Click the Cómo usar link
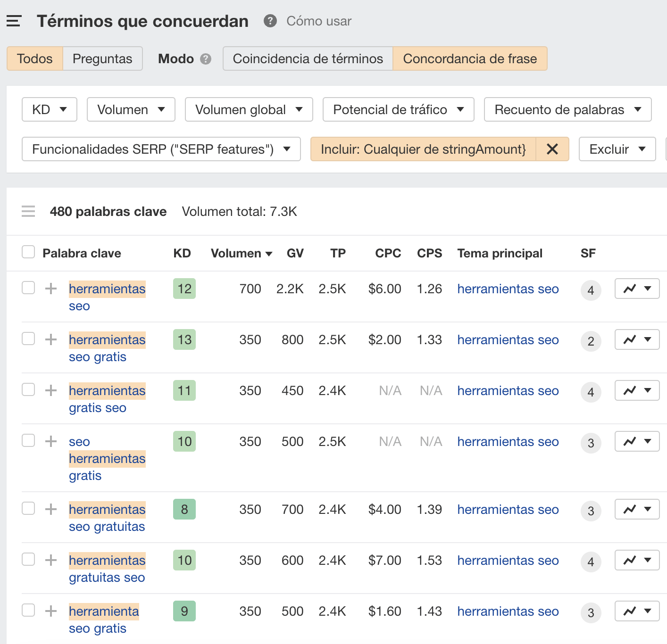 coord(319,21)
